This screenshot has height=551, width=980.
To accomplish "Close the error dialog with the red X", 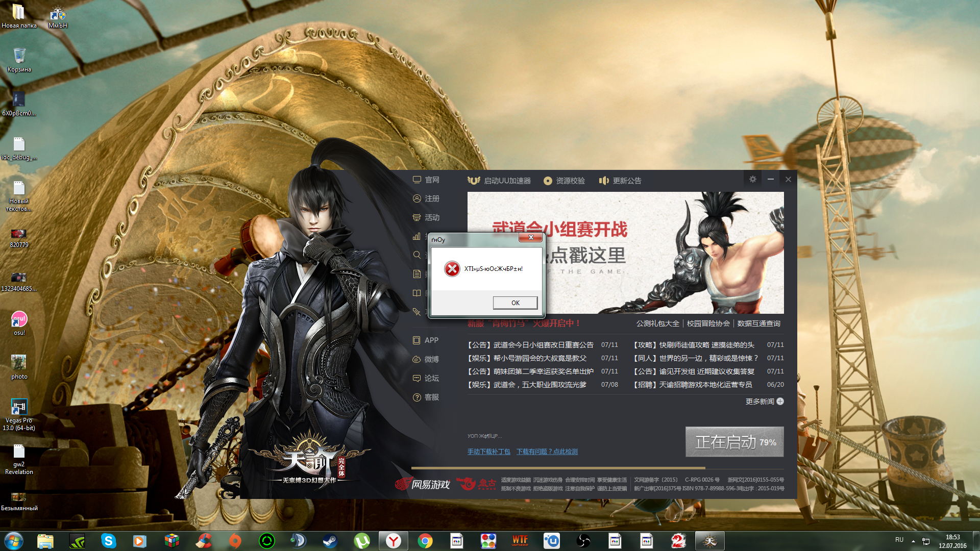I will [x=531, y=237].
